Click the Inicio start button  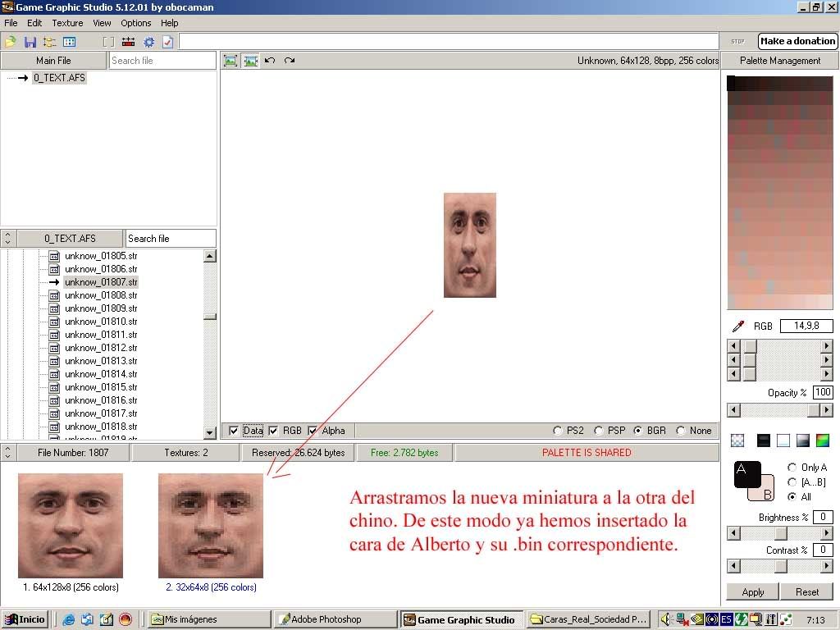pos(25,620)
